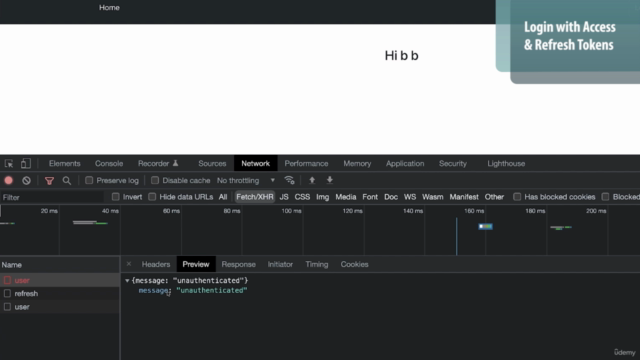
Task: Import HAR file upload arrow
Action: click(x=312, y=180)
